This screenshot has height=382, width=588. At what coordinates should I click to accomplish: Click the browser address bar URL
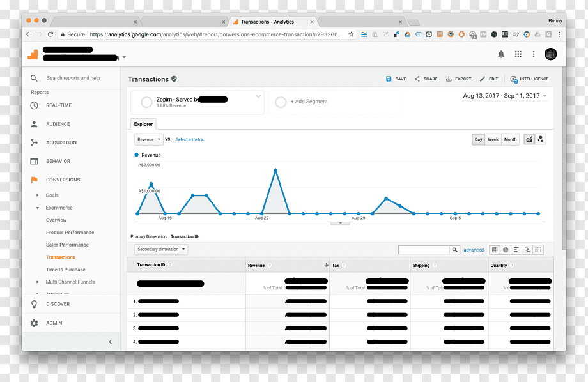coord(215,34)
